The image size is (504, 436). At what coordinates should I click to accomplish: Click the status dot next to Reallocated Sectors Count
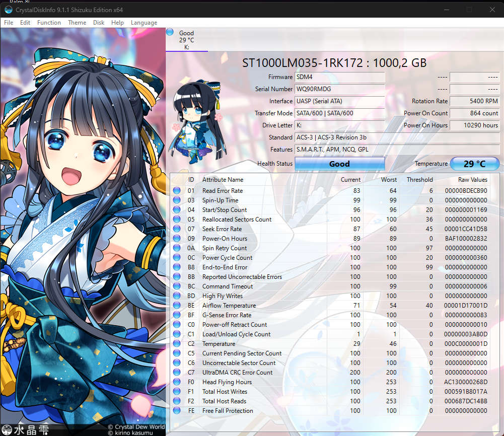(176, 220)
